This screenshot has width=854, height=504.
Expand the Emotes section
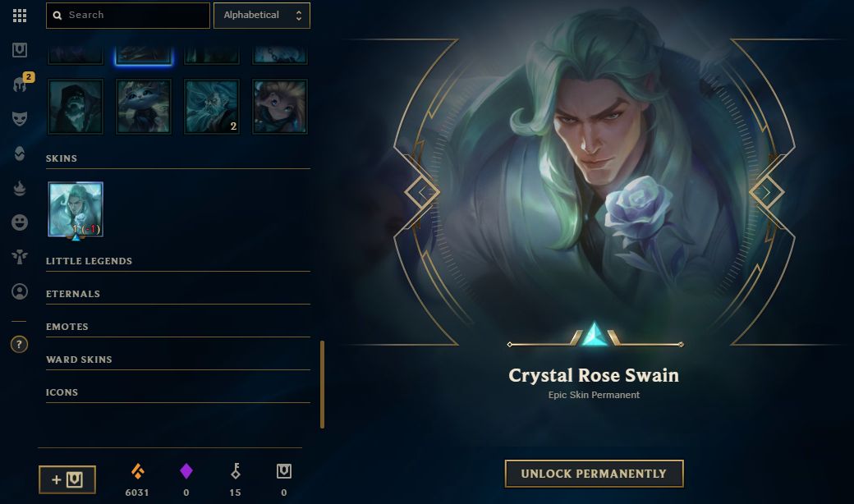(x=178, y=327)
